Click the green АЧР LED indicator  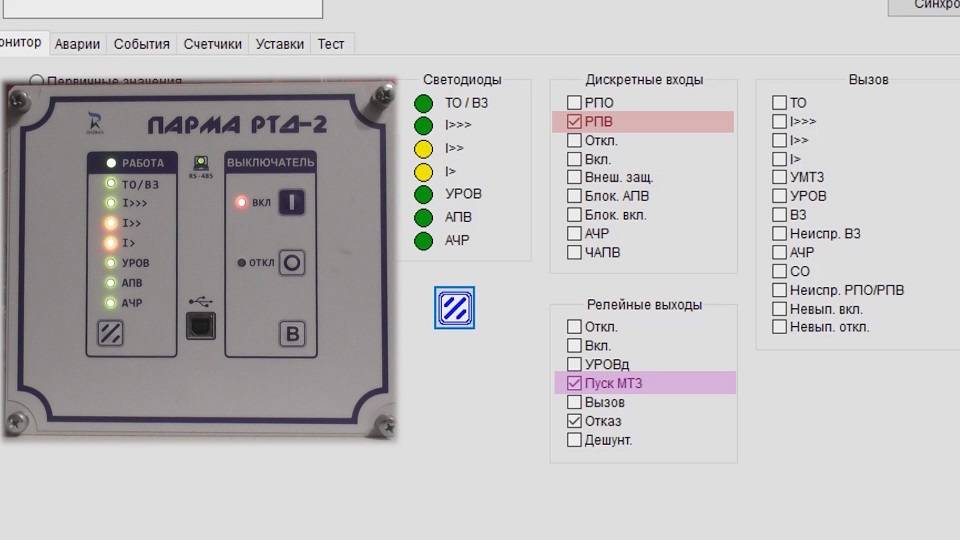[423, 241]
